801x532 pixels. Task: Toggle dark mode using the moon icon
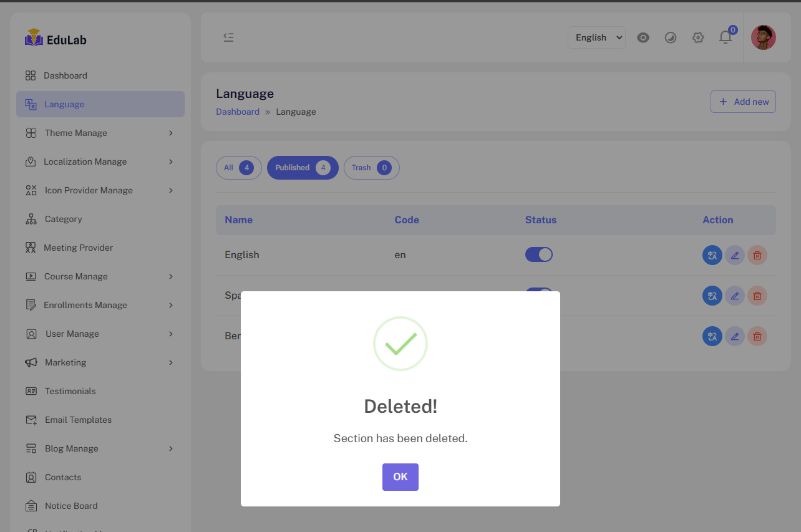(671, 37)
